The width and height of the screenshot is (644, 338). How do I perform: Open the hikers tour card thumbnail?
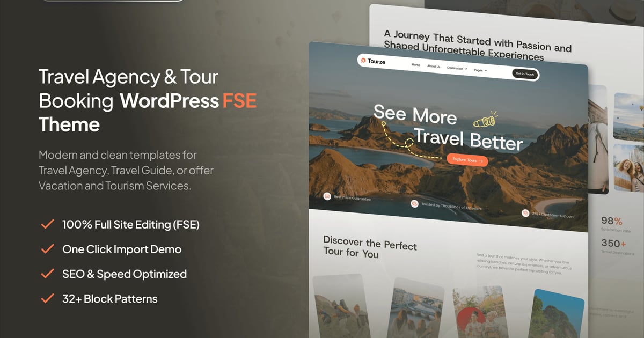[341, 306]
